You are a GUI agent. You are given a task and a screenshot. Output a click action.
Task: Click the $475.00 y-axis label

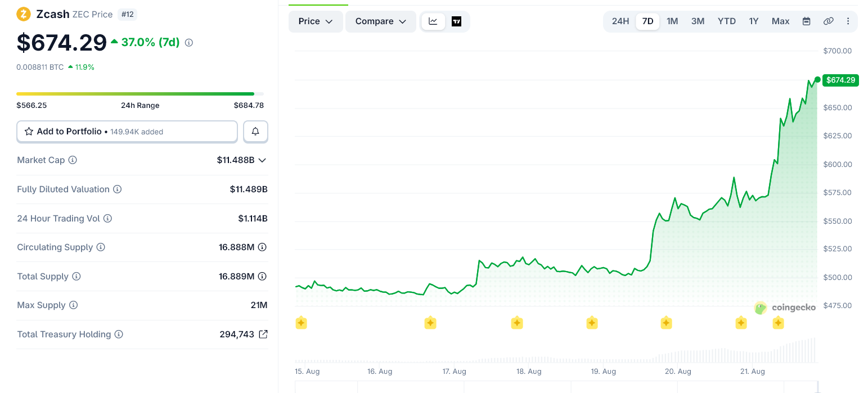[838, 305]
